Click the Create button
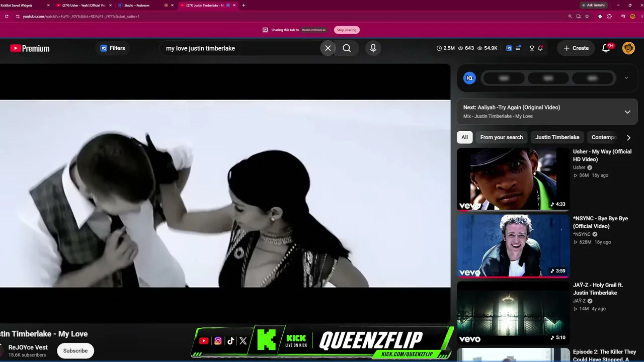This screenshot has width=644, height=362. coord(576,48)
